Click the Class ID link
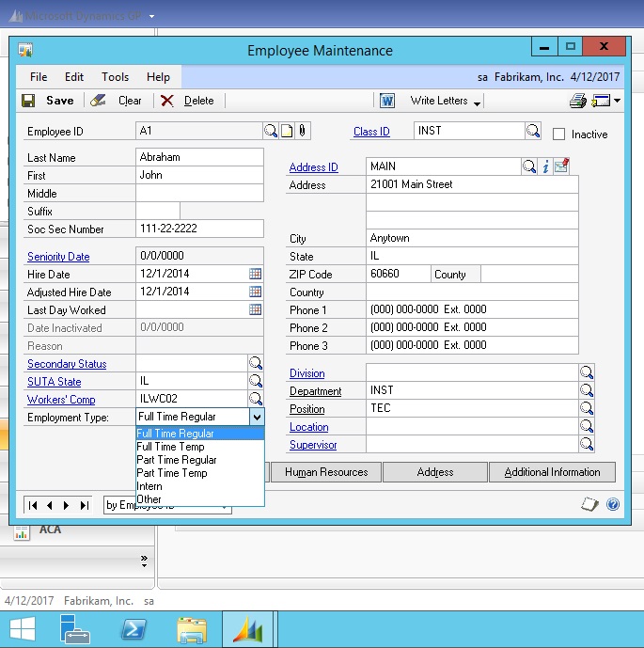 371,132
